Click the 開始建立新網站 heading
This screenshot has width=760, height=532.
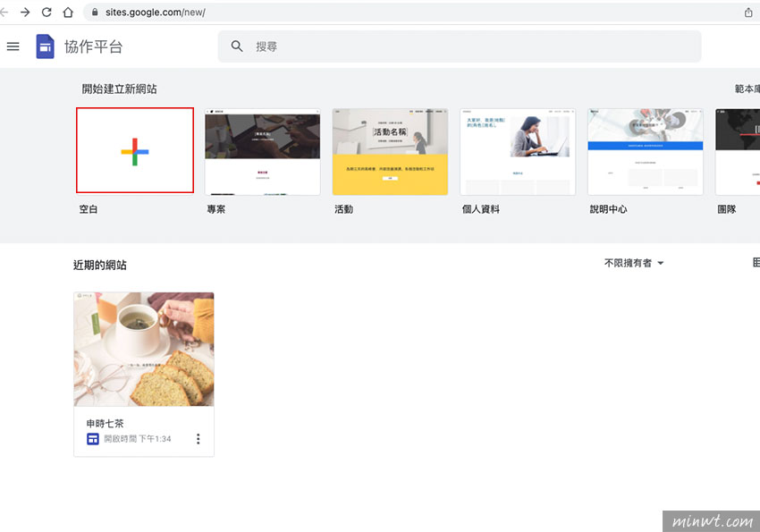(119, 89)
